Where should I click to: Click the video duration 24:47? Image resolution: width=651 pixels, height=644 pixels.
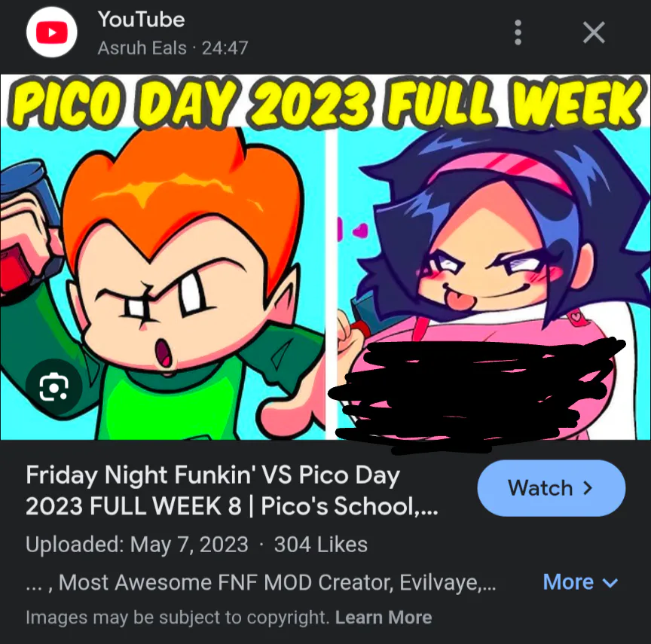pyautogui.click(x=225, y=48)
